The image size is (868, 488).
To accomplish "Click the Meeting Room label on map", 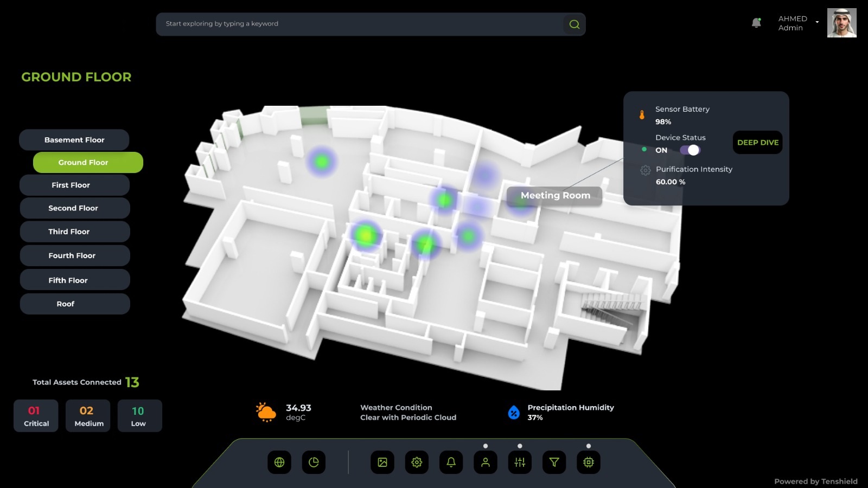I will click(554, 196).
